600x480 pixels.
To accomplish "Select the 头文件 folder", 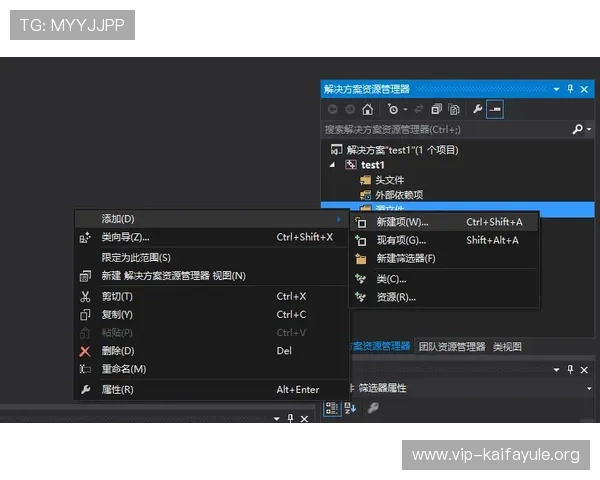I will point(389,180).
